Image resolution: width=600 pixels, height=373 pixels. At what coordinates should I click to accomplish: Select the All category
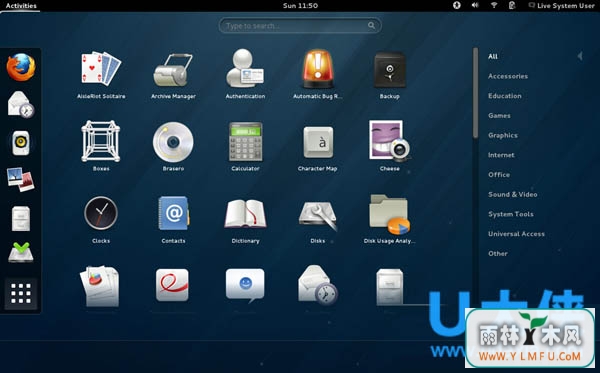tap(493, 56)
